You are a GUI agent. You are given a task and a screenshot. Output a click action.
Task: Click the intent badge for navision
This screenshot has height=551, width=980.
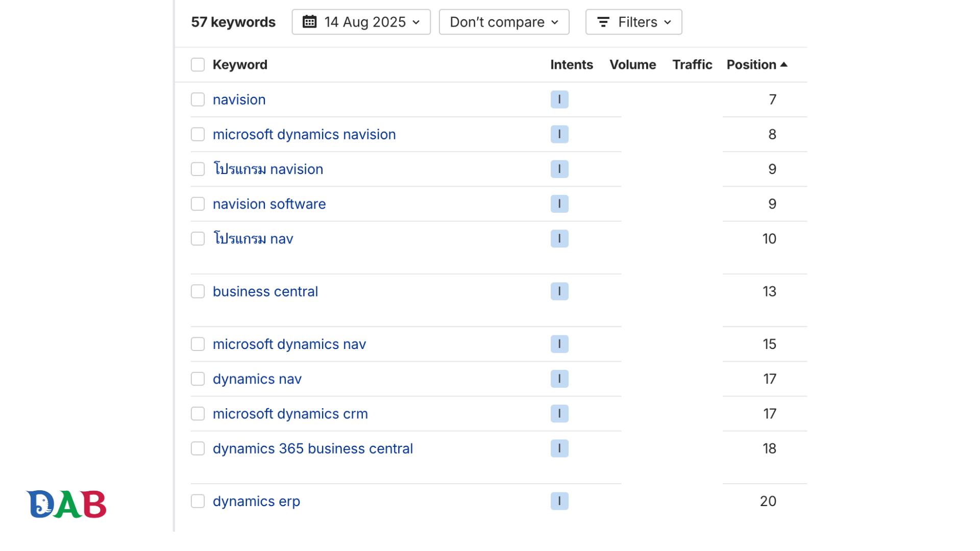click(559, 99)
